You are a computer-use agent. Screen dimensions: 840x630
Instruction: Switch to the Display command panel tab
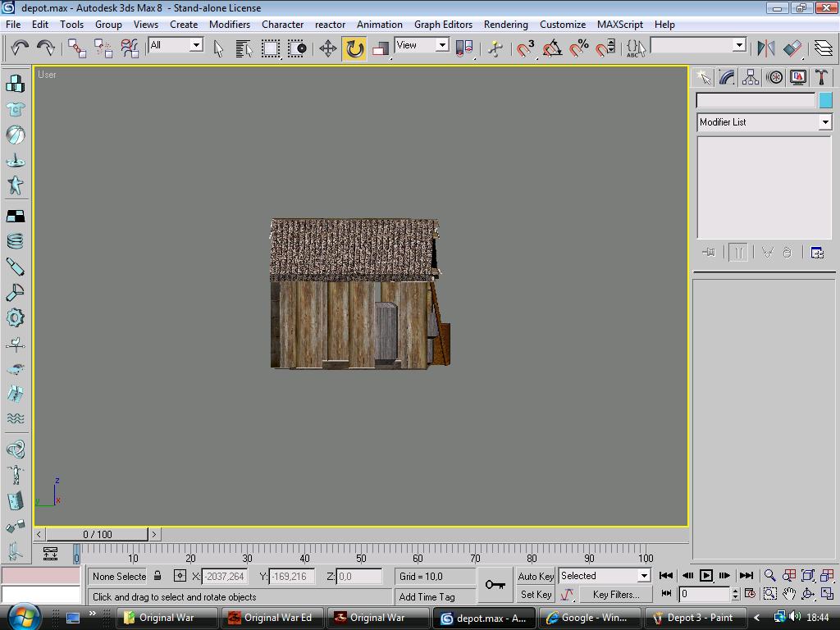pyautogui.click(x=797, y=78)
